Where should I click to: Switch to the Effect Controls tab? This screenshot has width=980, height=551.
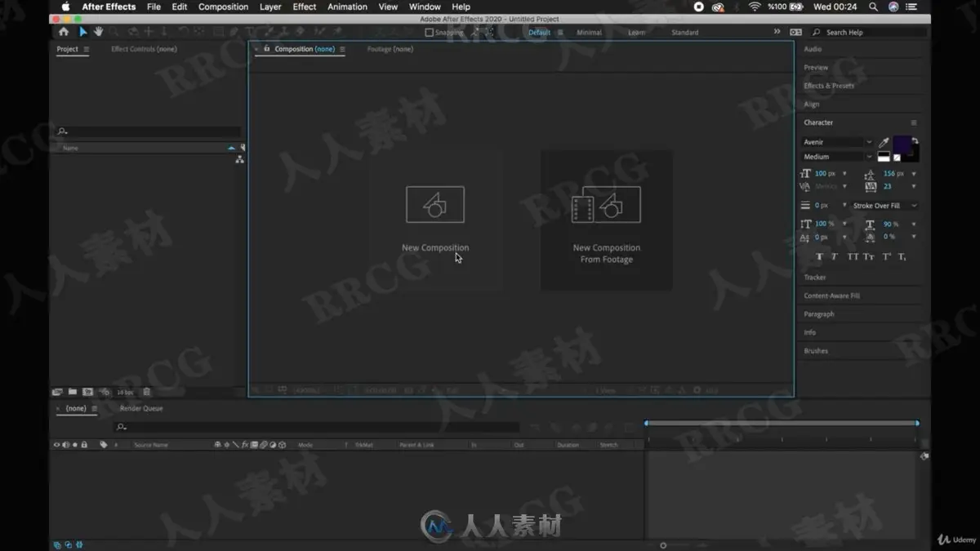(144, 49)
